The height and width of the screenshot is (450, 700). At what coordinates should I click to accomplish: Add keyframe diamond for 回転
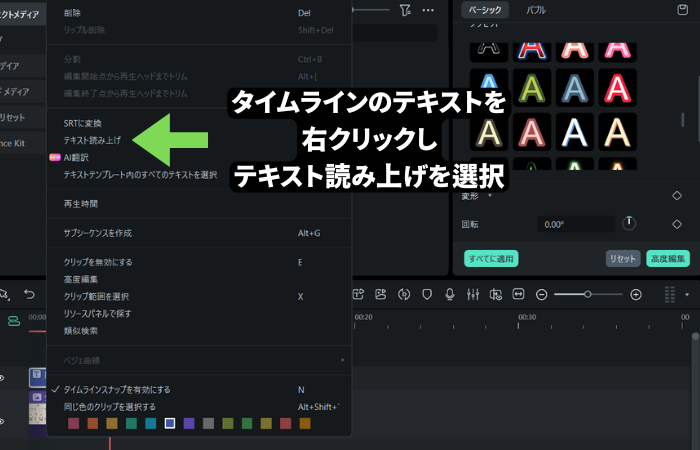677,224
